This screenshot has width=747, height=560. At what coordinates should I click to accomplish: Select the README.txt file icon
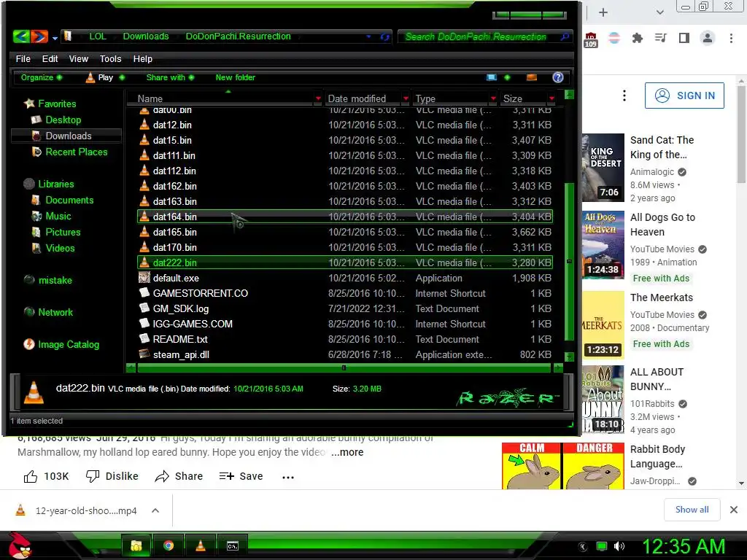(x=144, y=339)
